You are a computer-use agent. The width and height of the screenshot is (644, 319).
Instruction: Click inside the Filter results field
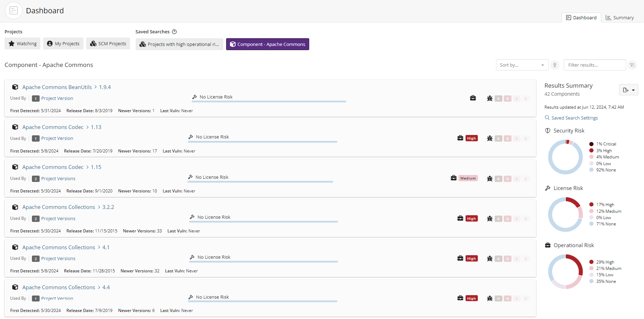(x=595, y=65)
